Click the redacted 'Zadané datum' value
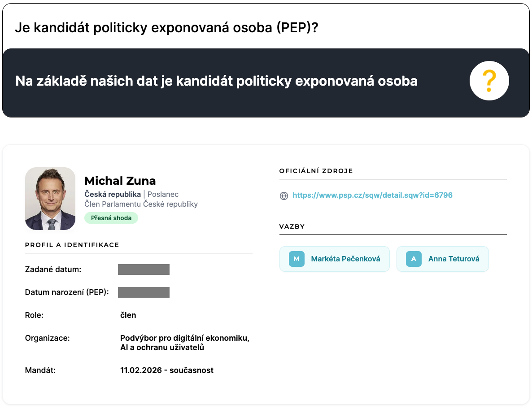Screen dimensions: 532x408 tap(144, 269)
